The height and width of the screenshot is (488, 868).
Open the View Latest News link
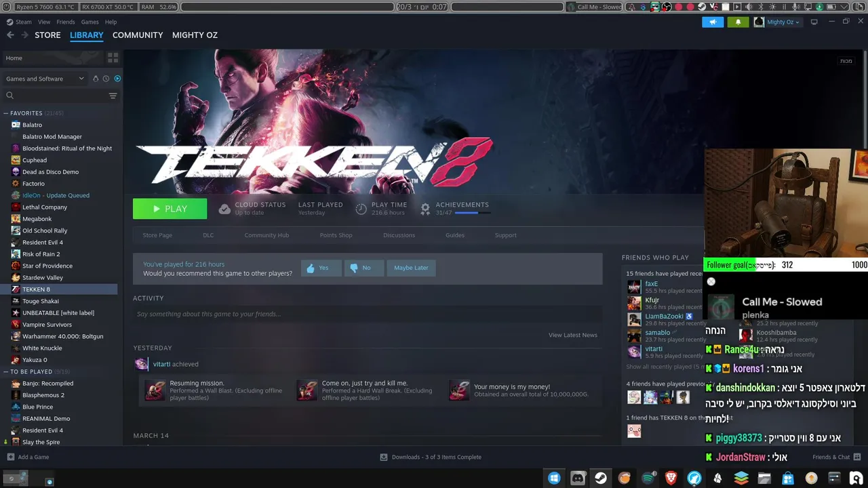[x=572, y=335]
